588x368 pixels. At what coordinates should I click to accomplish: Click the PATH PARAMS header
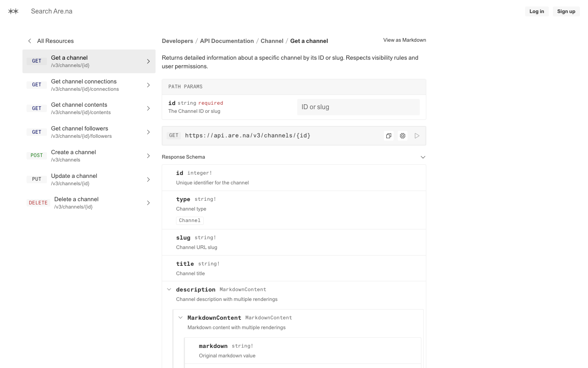pos(294,87)
